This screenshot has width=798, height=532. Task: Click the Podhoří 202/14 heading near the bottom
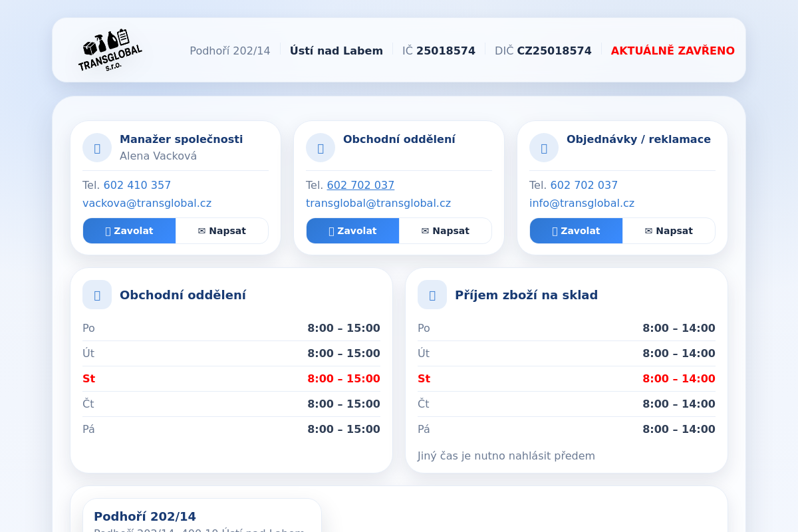point(144,516)
